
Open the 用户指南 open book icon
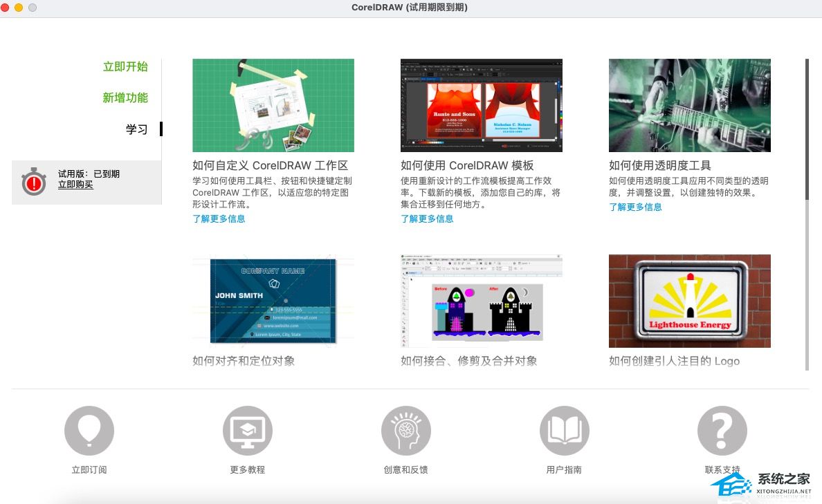(565, 431)
